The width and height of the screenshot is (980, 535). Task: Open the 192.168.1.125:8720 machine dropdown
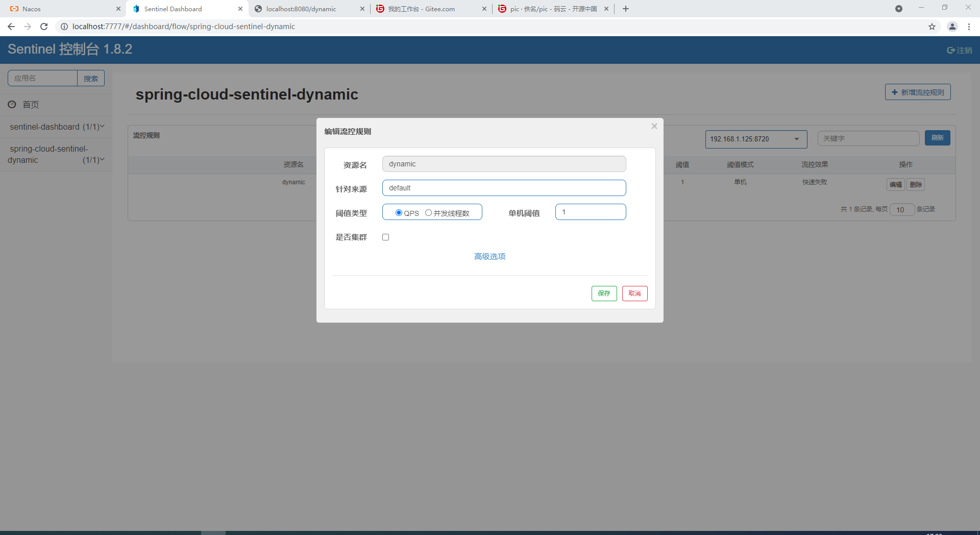(756, 139)
